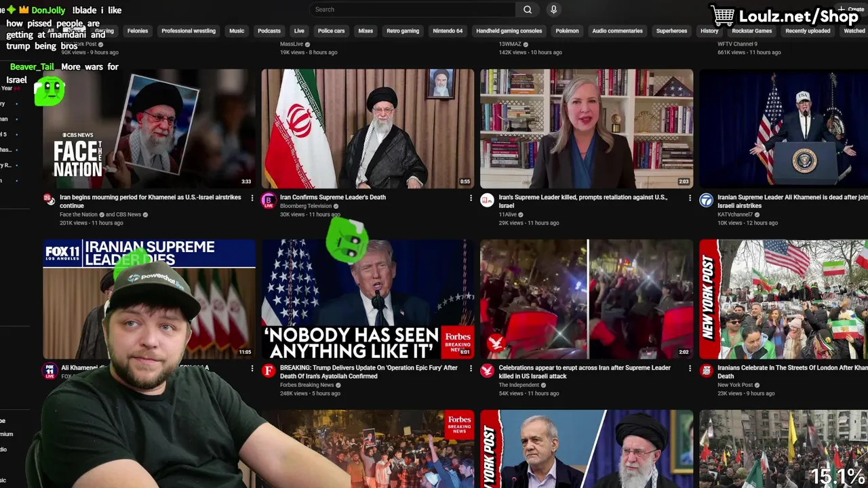This screenshot has height=488, width=868.
Task: Open 'Celebrations appear to erupt across Iran' title
Action: tap(585, 372)
